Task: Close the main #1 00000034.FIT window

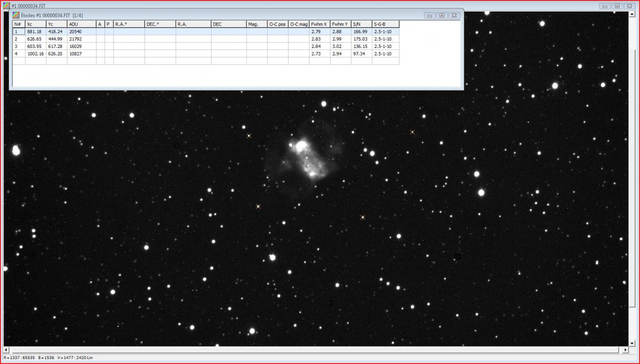Action: pyautogui.click(x=629, y=6)
